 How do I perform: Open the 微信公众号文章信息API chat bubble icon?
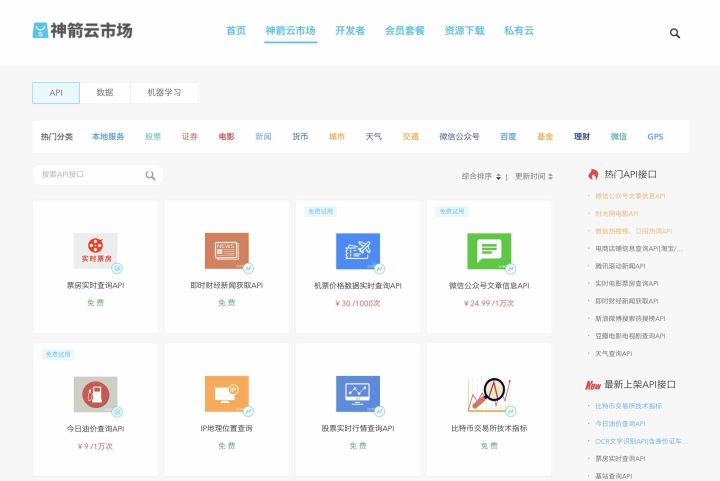tap(489, 251)
